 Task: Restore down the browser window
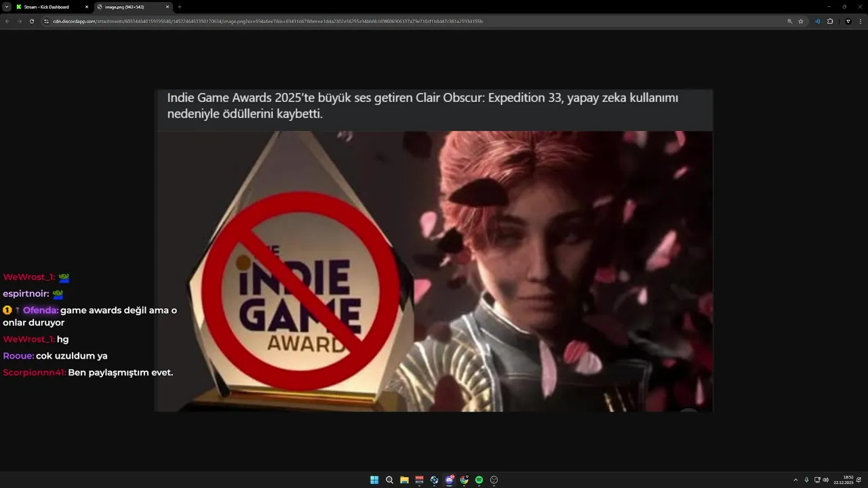pyautogui.click(x=844, y=7)
